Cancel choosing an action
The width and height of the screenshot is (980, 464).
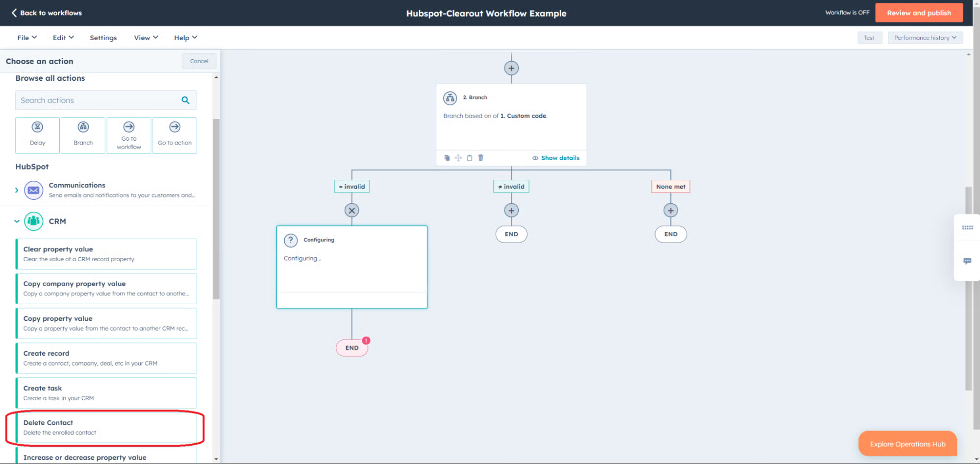[199, 61]
